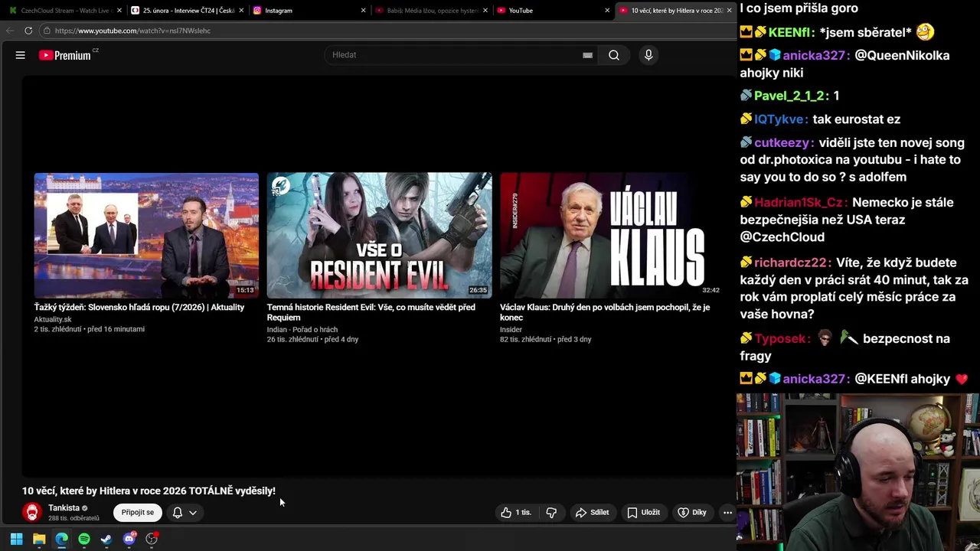Open the more actions three-dot menu
Screen dimensions: 980x551
pyautogui.click(x=727, y=513)
